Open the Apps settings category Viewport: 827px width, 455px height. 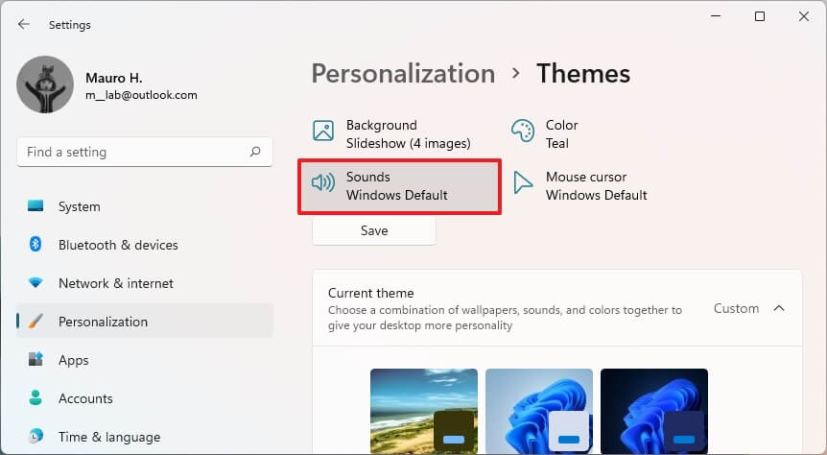click(145, 360)
